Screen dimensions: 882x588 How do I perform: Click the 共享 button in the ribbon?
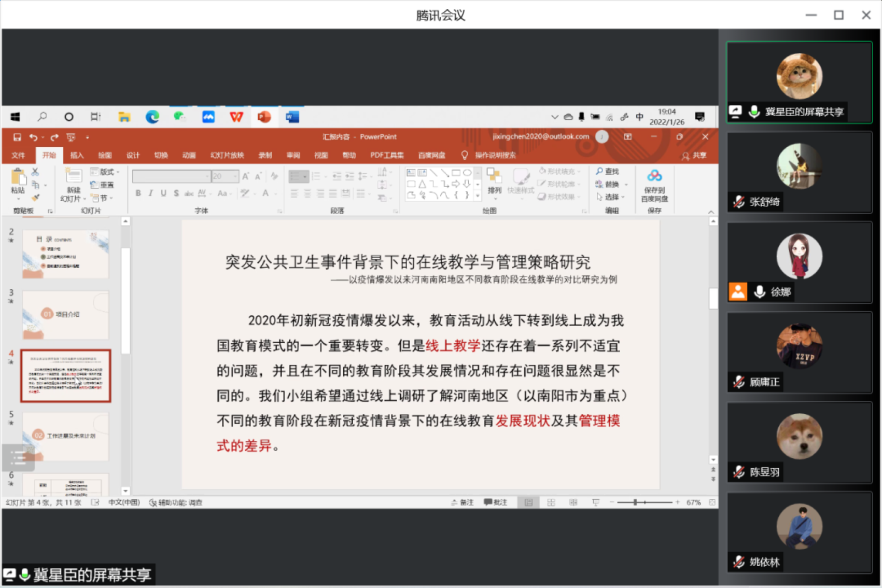[695, 155]
